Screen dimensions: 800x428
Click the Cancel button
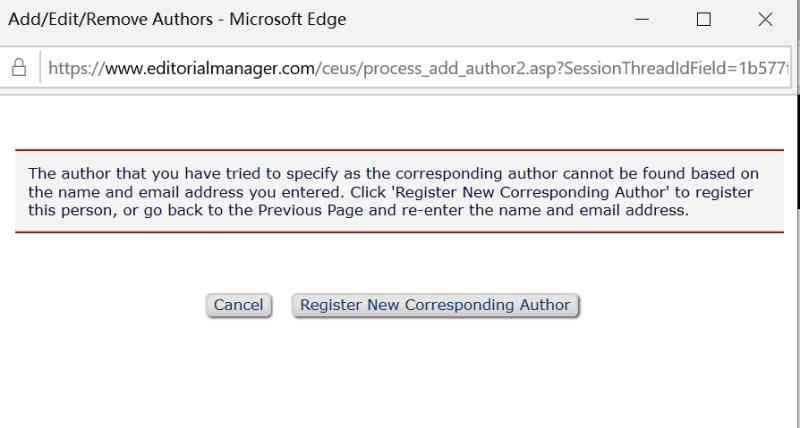238,305
